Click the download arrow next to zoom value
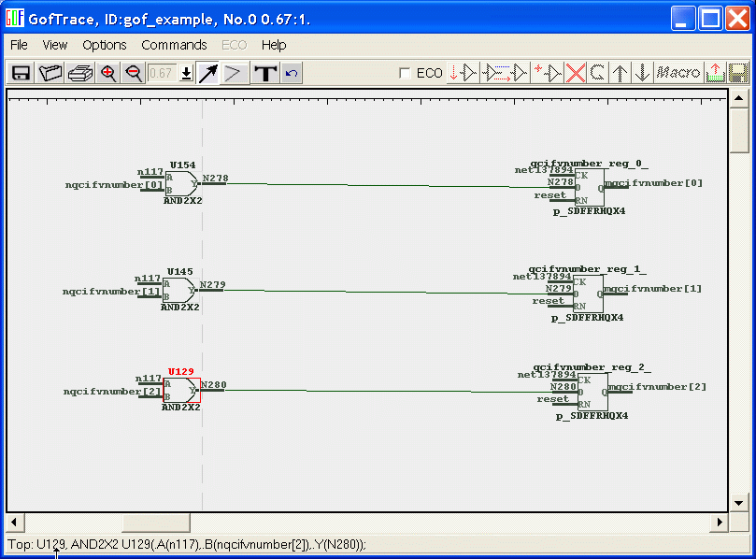The width and height of the screenshot is (756, 559). (186, 73)
